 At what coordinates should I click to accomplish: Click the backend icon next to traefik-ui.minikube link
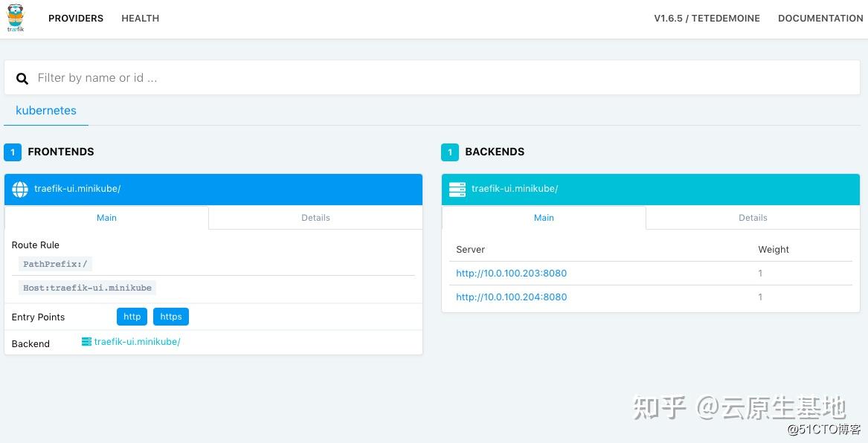point(85,342)
